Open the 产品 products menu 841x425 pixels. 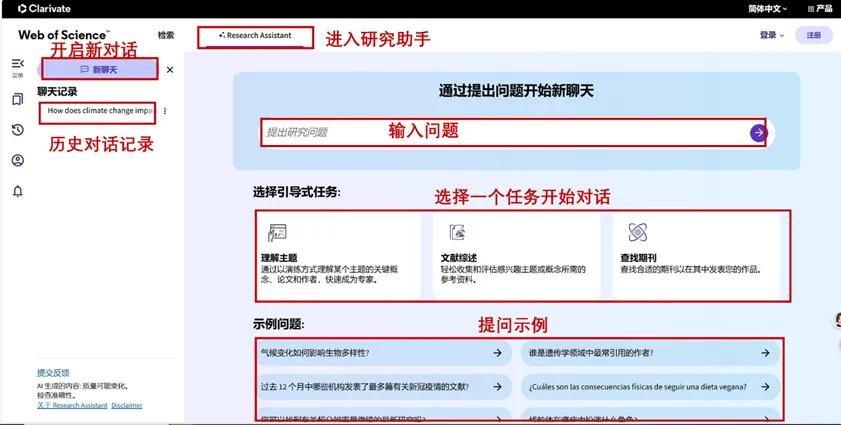click(820, 9)
